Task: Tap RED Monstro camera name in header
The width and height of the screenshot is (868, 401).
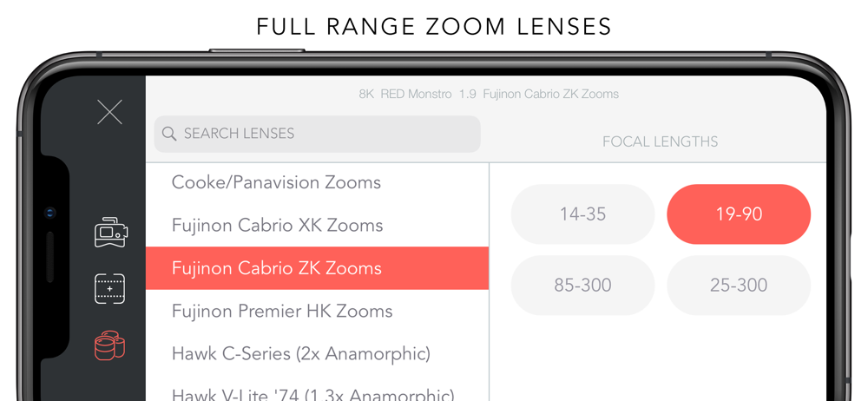Action: click(417, 94)
